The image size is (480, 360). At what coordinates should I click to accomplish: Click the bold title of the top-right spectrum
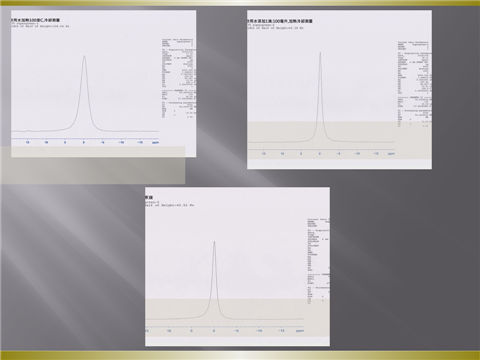pyautogui.click(x=280, y=21)
